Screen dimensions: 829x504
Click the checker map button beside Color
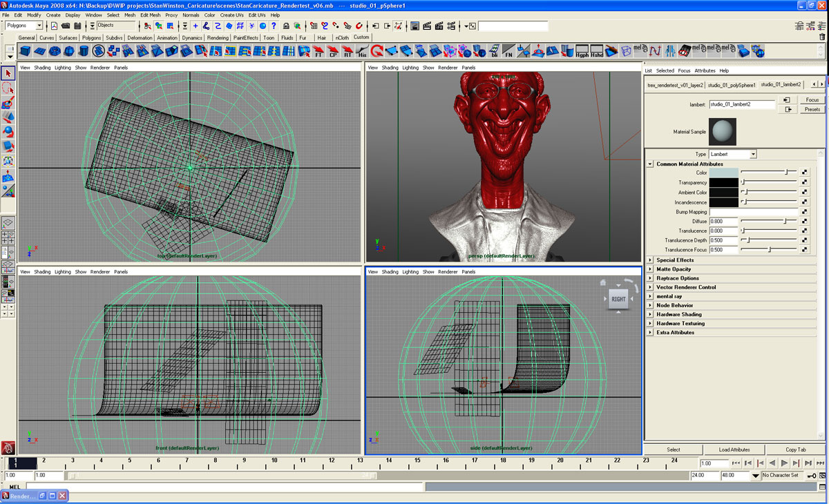tap(804, 173)
